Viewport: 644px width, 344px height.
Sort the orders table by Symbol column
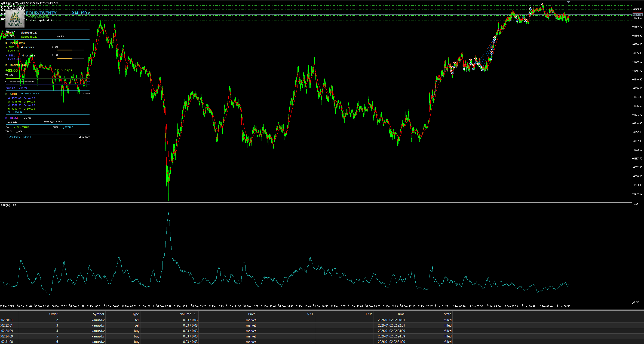coord(98,314)
